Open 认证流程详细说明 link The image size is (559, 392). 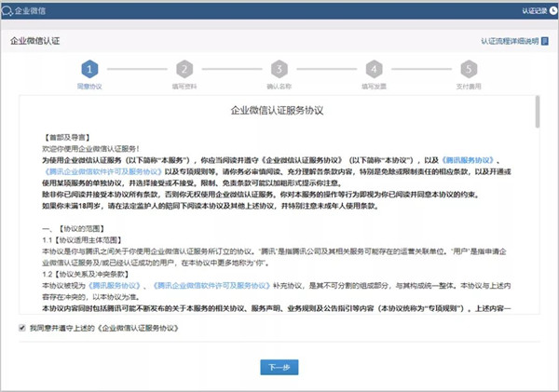[510, 41]
